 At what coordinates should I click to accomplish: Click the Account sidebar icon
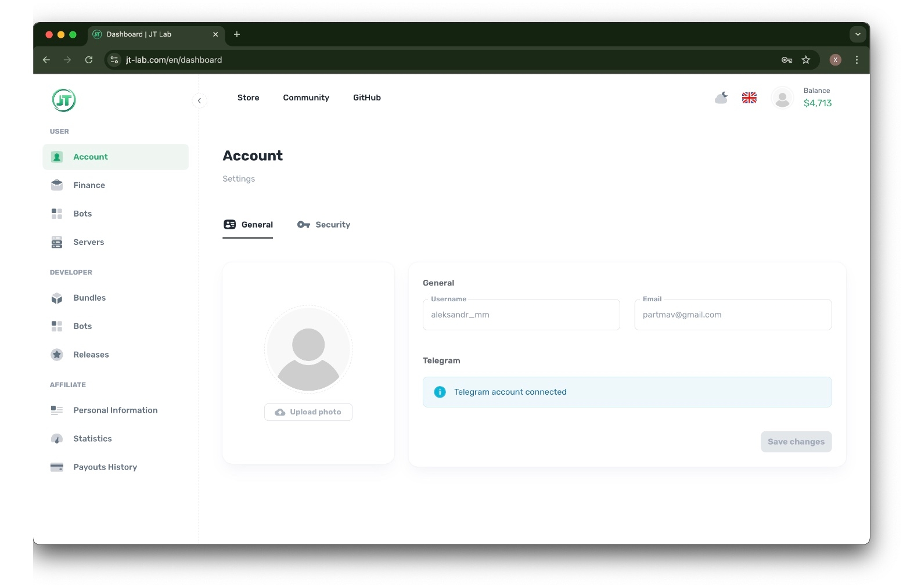coord(57,157)
